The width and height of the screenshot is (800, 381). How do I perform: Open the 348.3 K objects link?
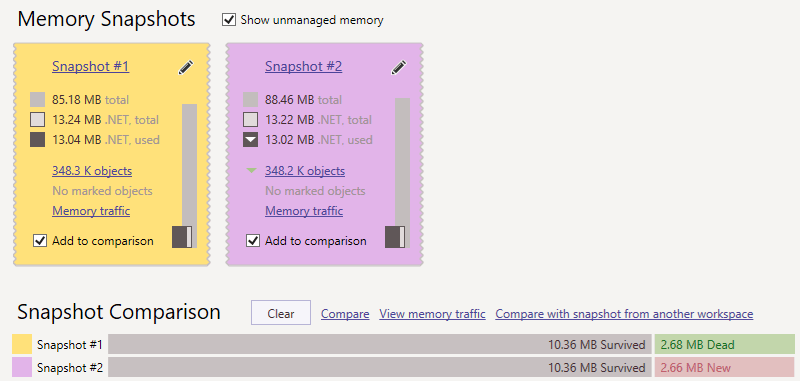(x=92, y=171)
